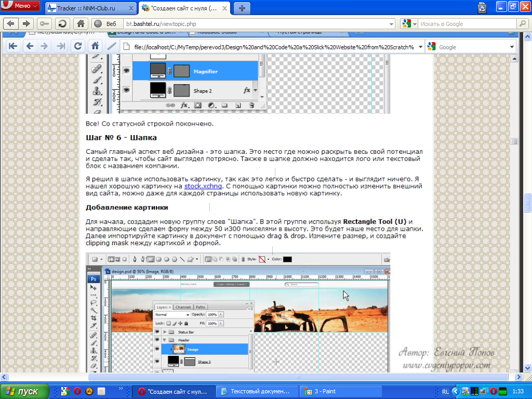The image size is (532, 399).
Task: Reload the page in Opera
Action: [62, 24]
